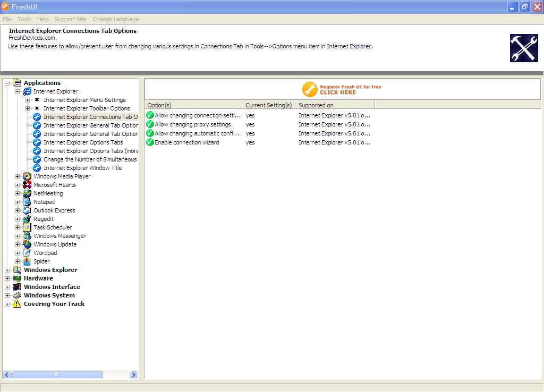The image size is (544, 392).
Task: Click the NetMeeting globe icon
Action: tap(27, 193)
